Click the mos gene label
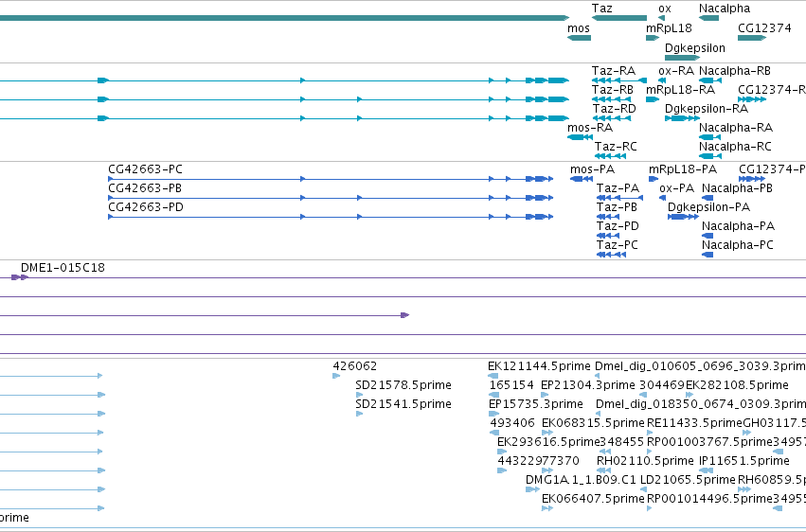The width and height of the screenshot is (806, 532). click(x=579, y=28)
